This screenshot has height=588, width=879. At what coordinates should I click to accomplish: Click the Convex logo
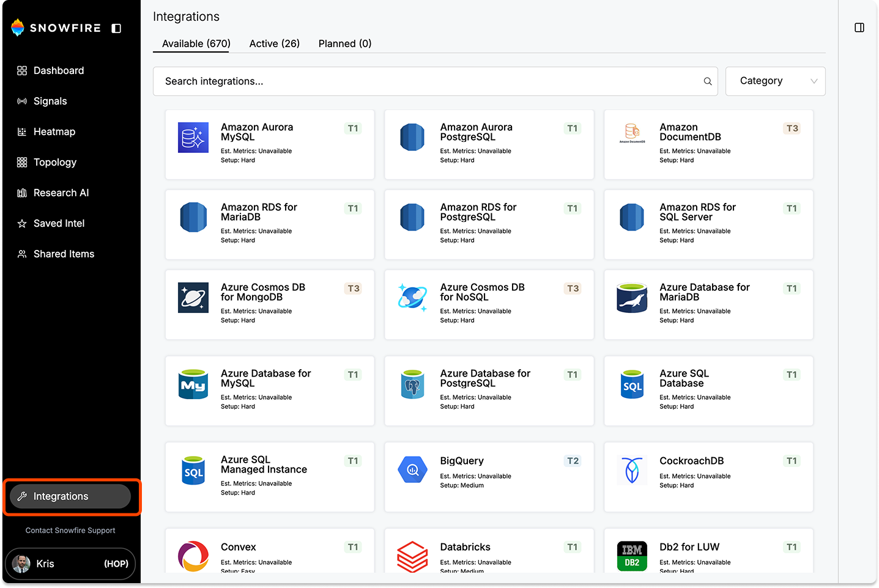point(193,556)
